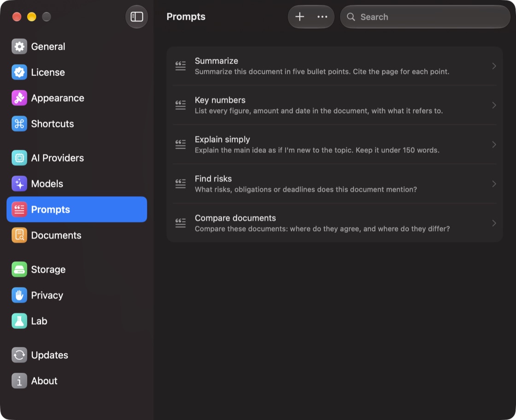Viewport: 516px width, 420px height.
Task: Open the General settings section
Action: (x=76, y=47)
